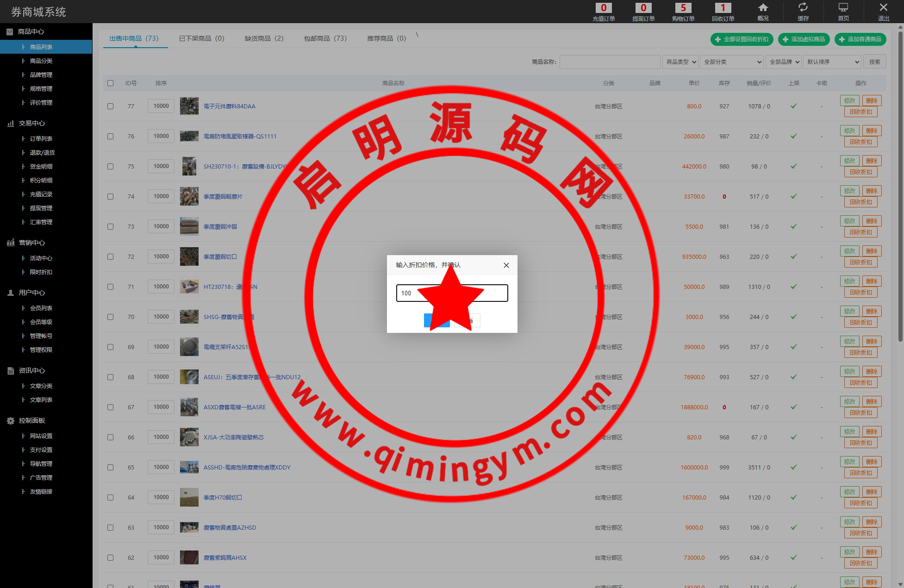Open the 默认排序 sorting dropdown
Viewport: 904px width, 588px height.
tap(832, 62)
